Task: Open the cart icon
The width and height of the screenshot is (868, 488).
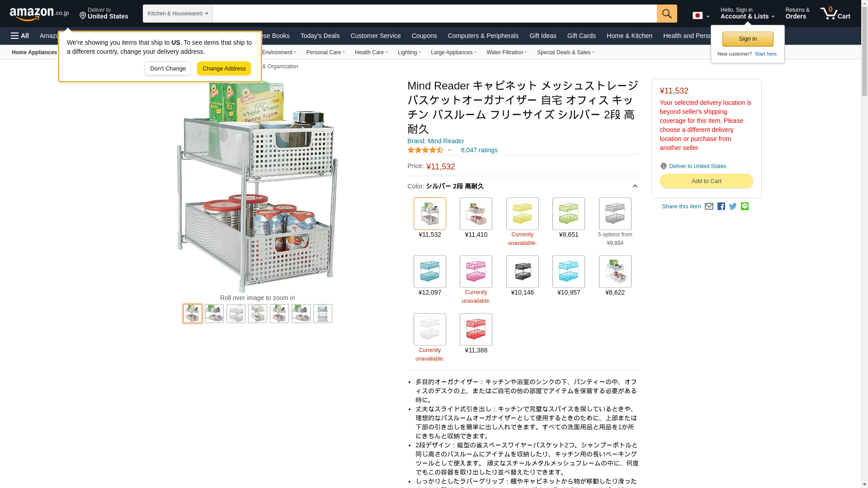Action: pyautogui.click(x=835, y=14)
